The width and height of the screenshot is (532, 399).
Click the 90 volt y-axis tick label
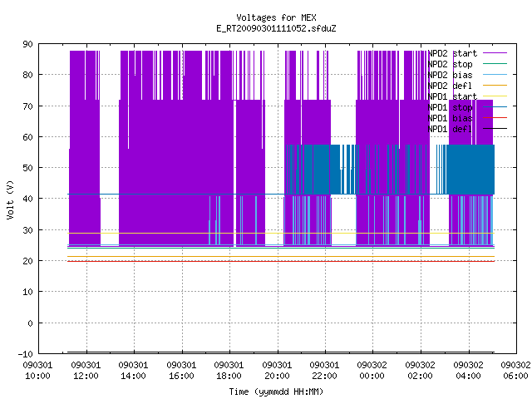pos(27,44)
